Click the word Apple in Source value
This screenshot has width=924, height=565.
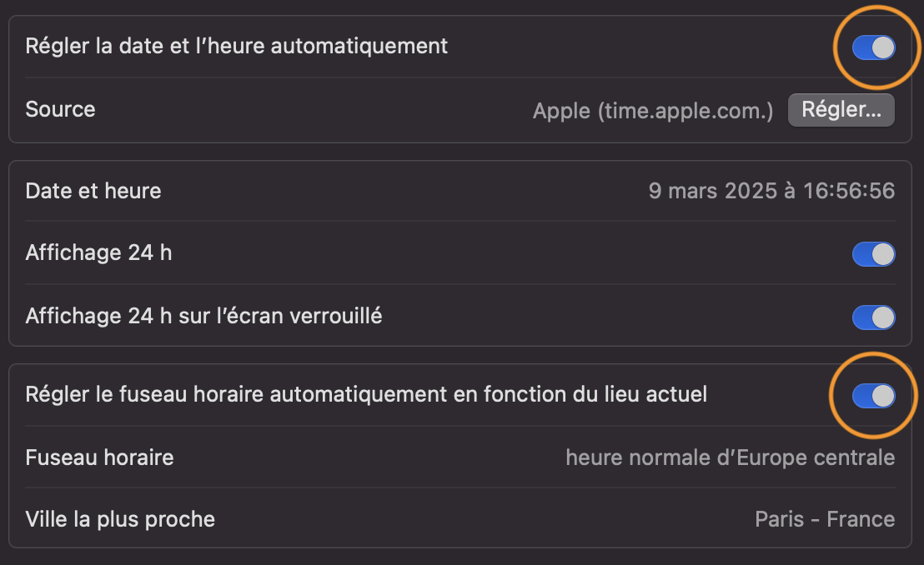tap(561, 110)
